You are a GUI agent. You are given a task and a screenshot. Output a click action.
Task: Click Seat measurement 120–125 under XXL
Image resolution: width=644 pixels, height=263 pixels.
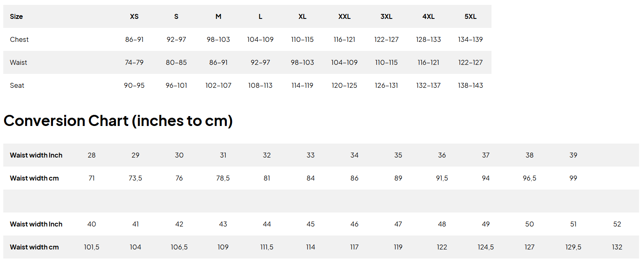pyautogui.click(x=344, y=86)
